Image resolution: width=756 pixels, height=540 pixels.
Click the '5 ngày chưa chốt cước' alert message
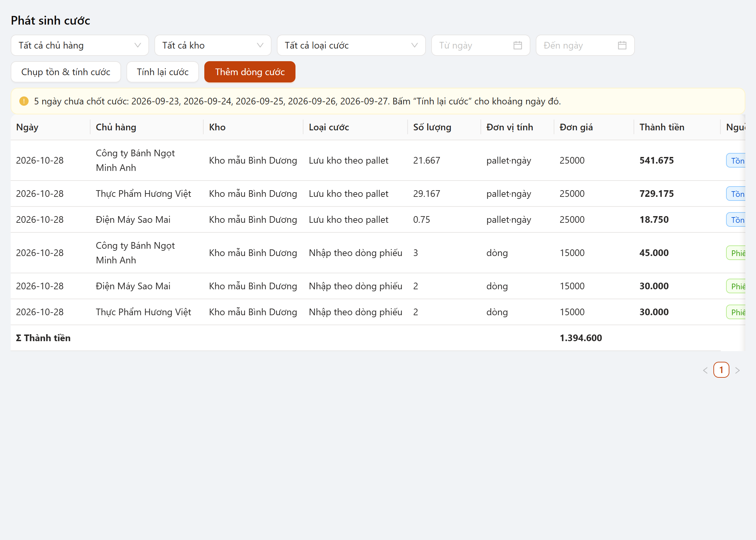point(297,101)
